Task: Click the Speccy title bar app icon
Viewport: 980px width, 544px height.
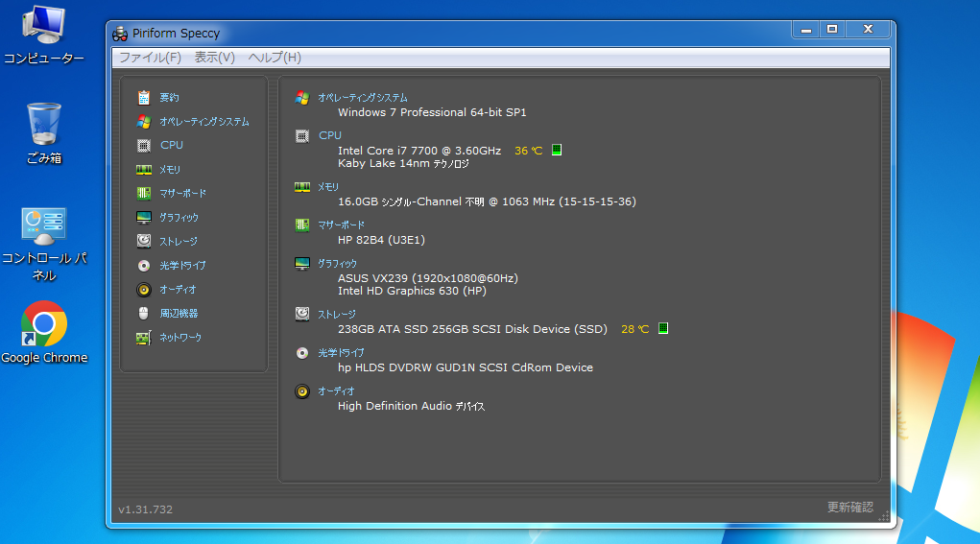Action: (120, 34)
